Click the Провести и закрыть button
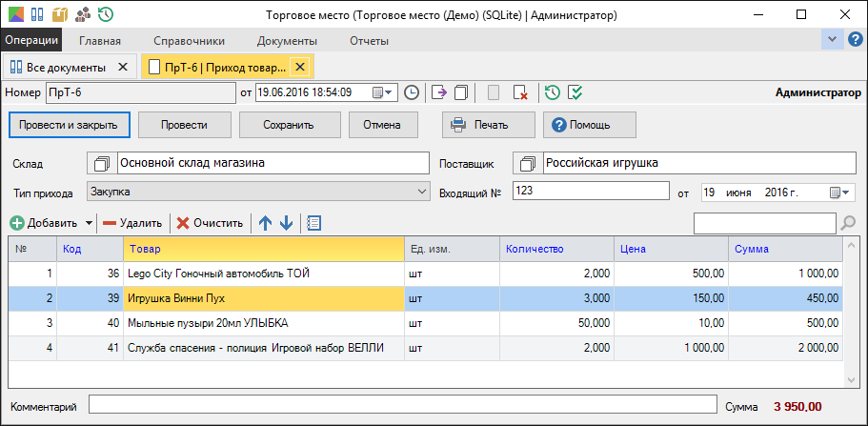Image resolution: width=868 pixels, height=426 pixels. coord(70,125)
